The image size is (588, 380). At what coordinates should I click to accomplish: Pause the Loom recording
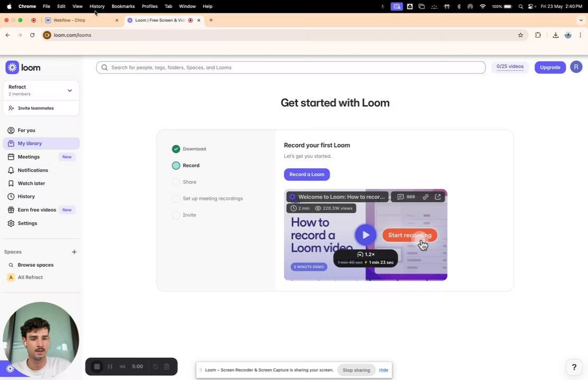pos(110,366)
